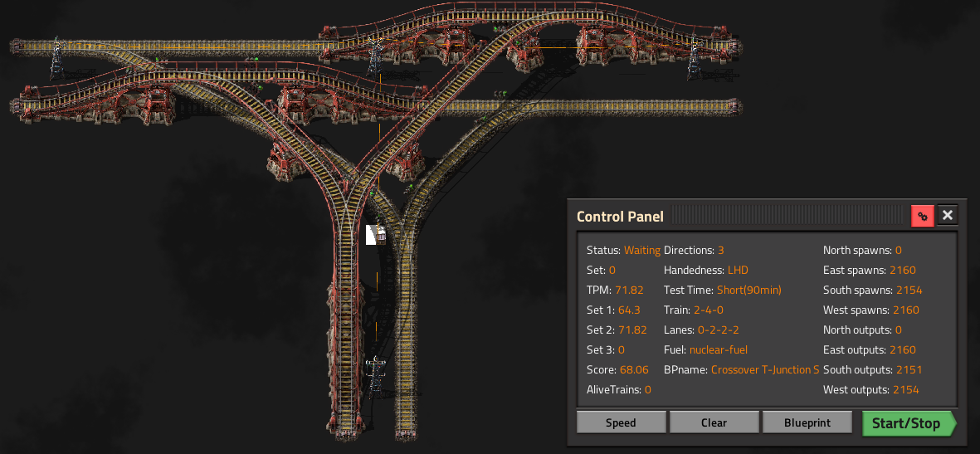Screen dimensions: 980x454
Task: Click the red settings icon in Control Panel
Action: pos(923,216)
